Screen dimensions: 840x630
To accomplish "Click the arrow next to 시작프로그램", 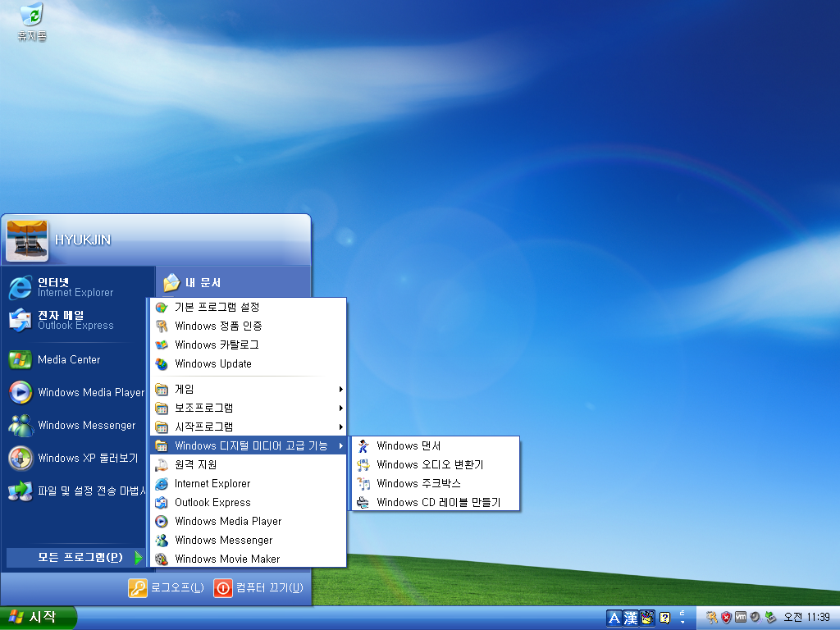I will click(340, 427).
